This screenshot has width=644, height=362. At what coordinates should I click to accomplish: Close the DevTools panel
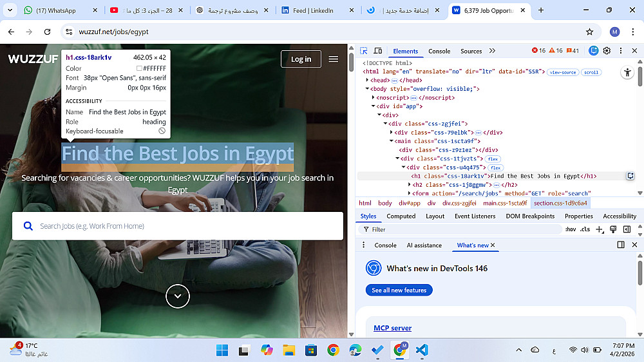[634, 50]
